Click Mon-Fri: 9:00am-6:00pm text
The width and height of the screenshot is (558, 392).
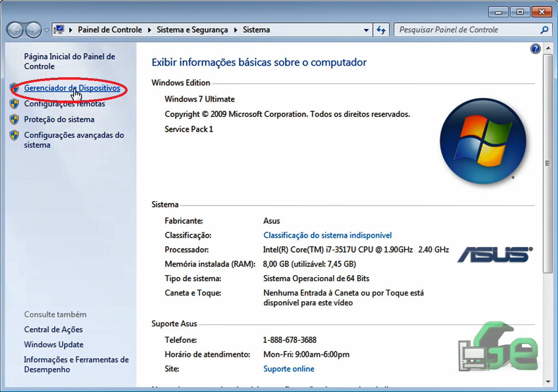306,354
